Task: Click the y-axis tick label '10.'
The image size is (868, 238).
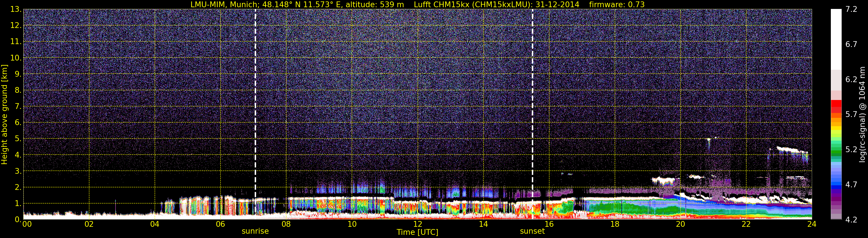Action: click(16, 58)
